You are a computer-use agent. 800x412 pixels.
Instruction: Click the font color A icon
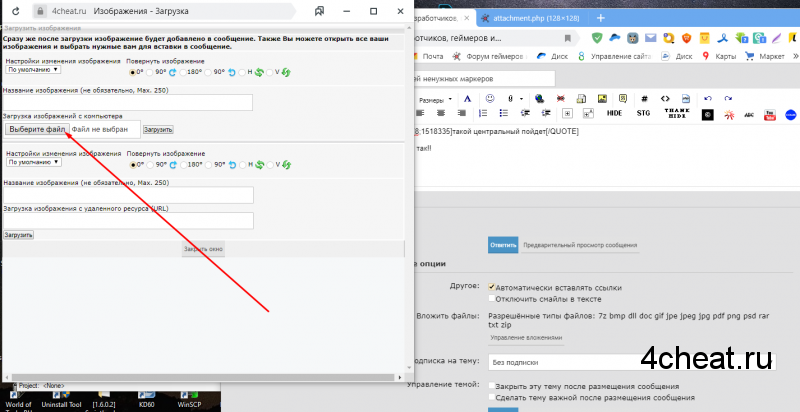coord(467,99)
